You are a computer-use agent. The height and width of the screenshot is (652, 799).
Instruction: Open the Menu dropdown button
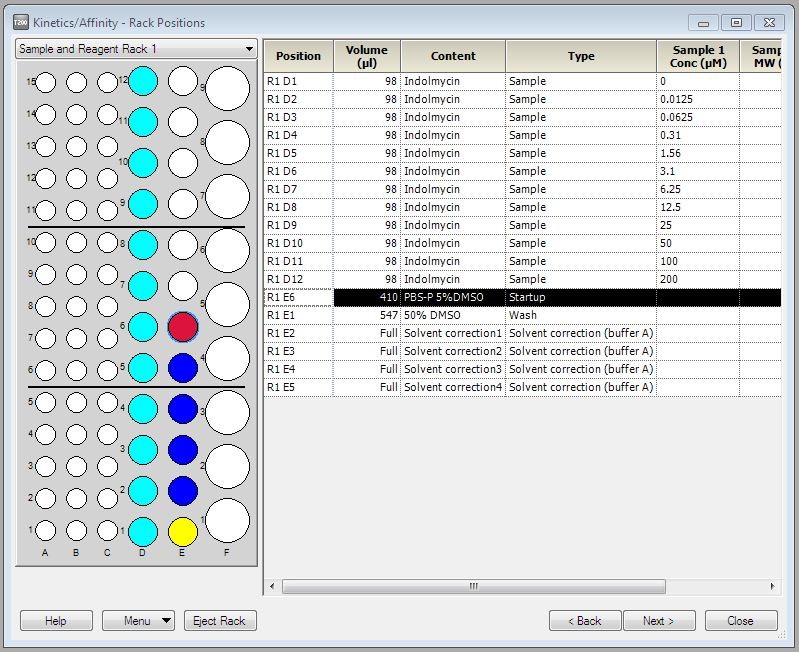138,621
